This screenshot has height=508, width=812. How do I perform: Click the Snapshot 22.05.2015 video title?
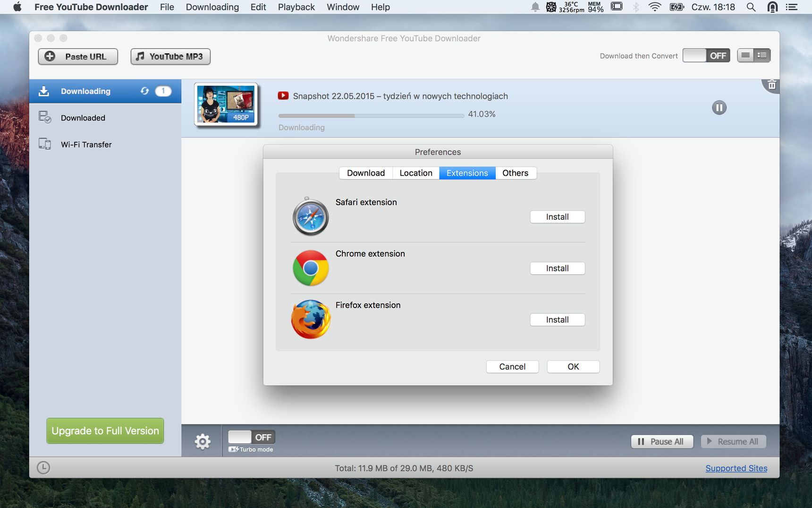400,96
